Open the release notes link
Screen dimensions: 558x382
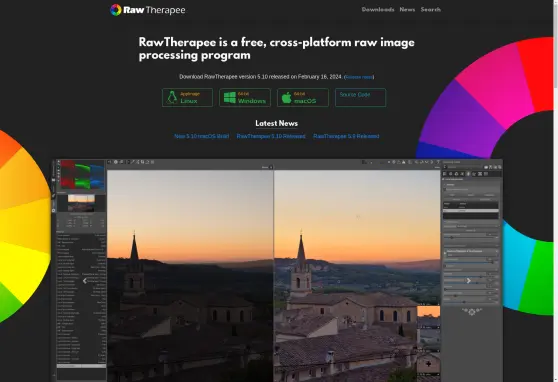(359, 77)
